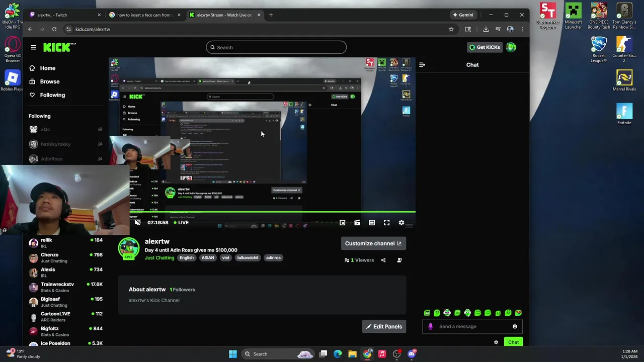The width and height of the screenshot is (644, 362).
Task: Open a new Chrome tab
Action: pos(271,15)
